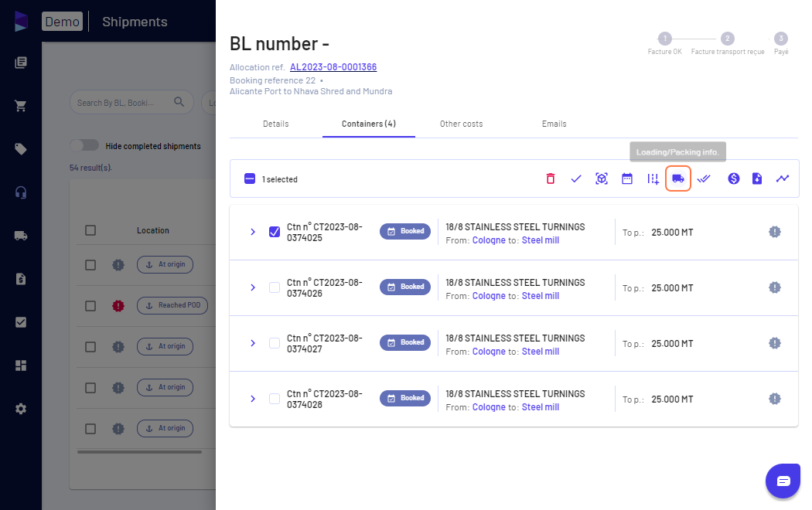Click Booked status badge for container 0374028

tap(405, 398)
